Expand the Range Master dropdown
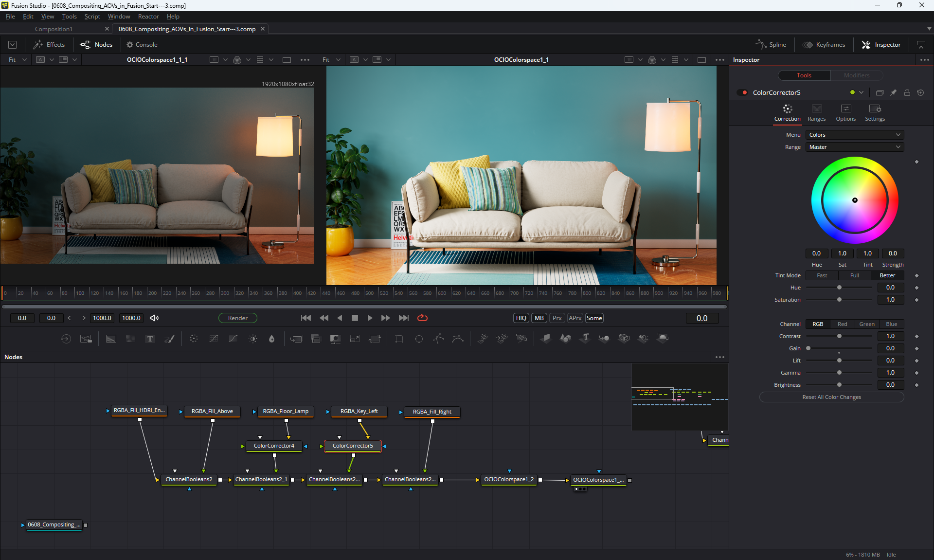 [854, 147]
